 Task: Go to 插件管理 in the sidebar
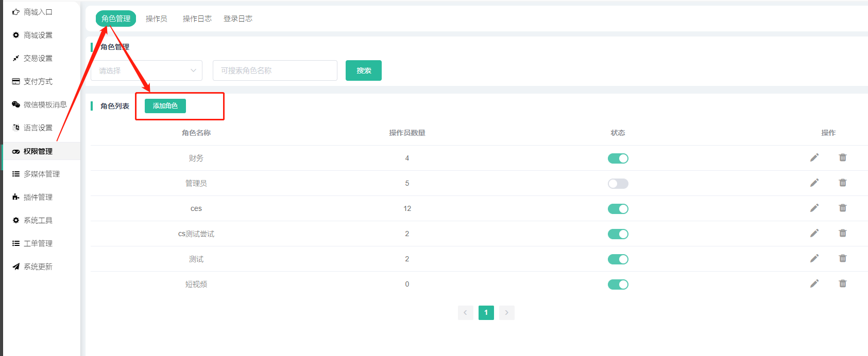pyautogui.click(x=38, y=197)
